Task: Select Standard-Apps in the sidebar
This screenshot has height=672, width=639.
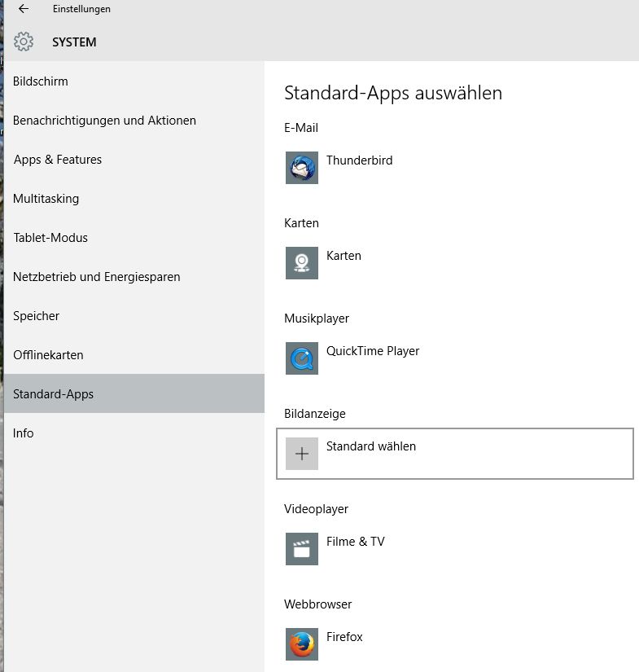Action: 54,394
